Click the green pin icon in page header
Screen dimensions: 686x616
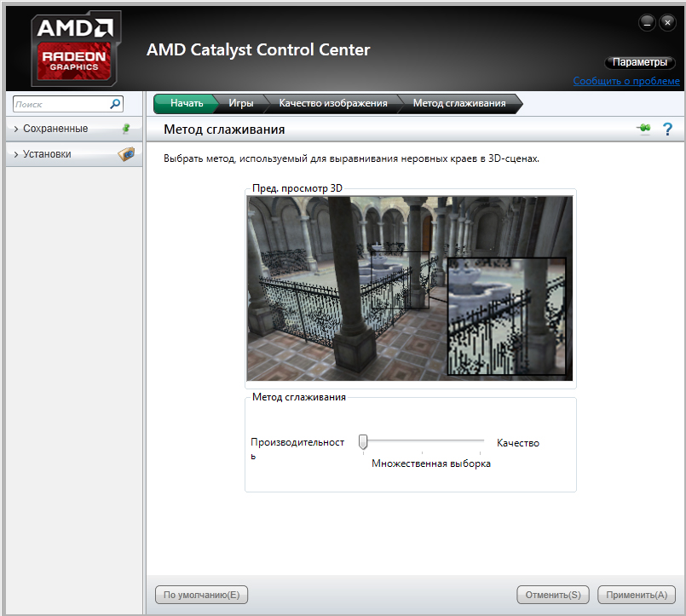tap(643, 129)
